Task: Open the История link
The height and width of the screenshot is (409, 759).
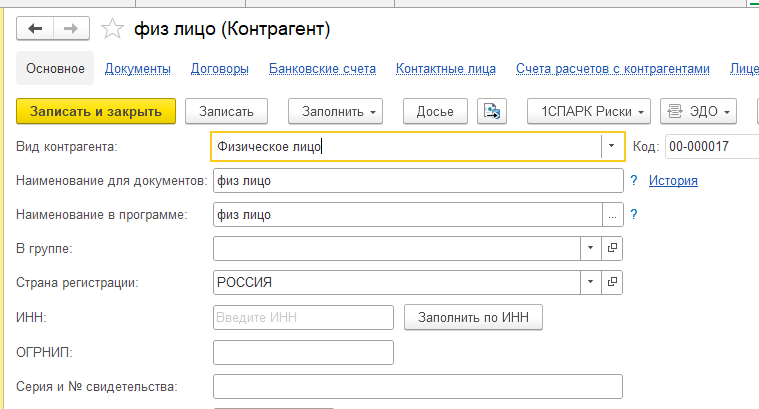Action: click(673, 181)
